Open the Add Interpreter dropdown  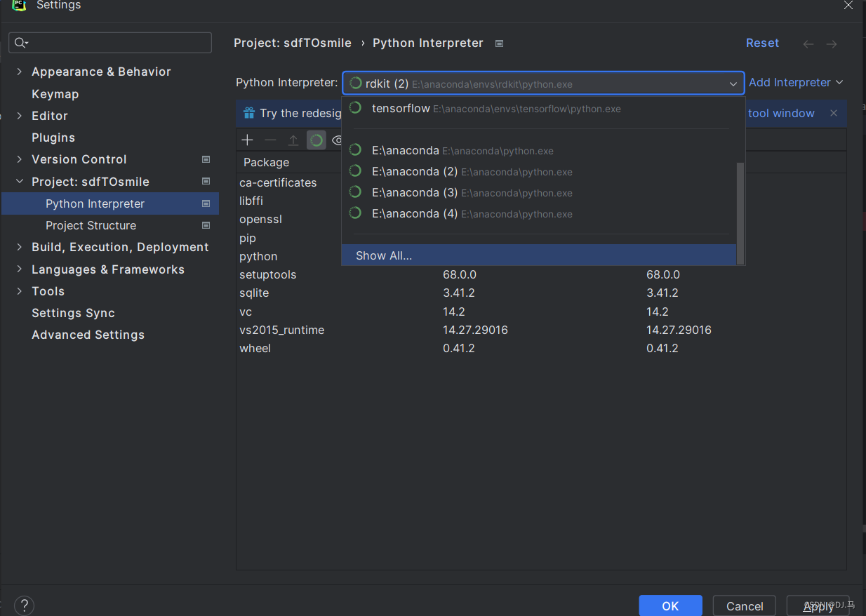796,82
